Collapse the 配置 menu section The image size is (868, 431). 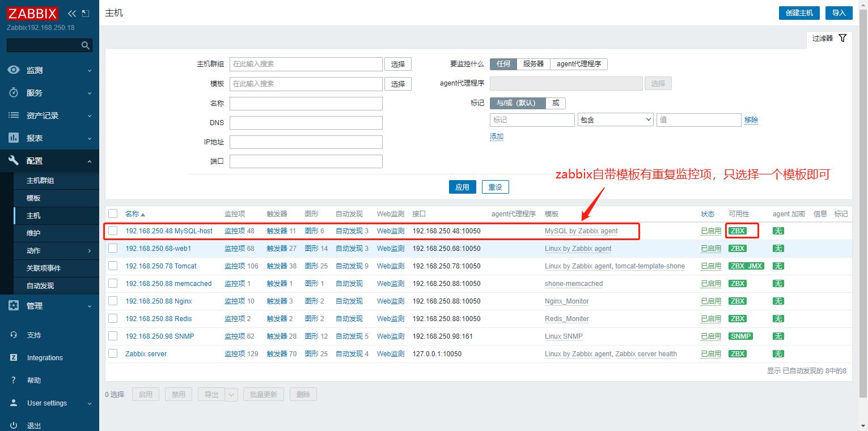tap(90, 161)
